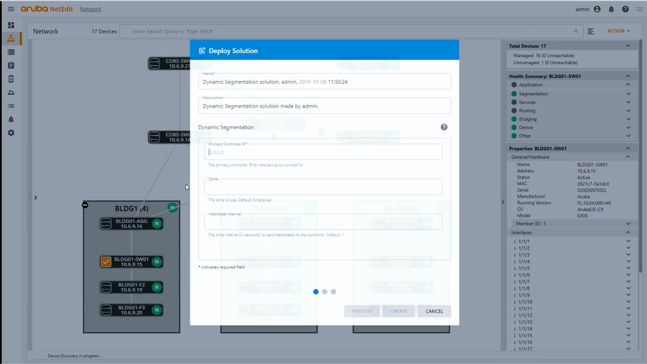Collapse the Total Devices panel
Image resolution: width=647 pixels, height=364 pixels.
tap(628, 46)
